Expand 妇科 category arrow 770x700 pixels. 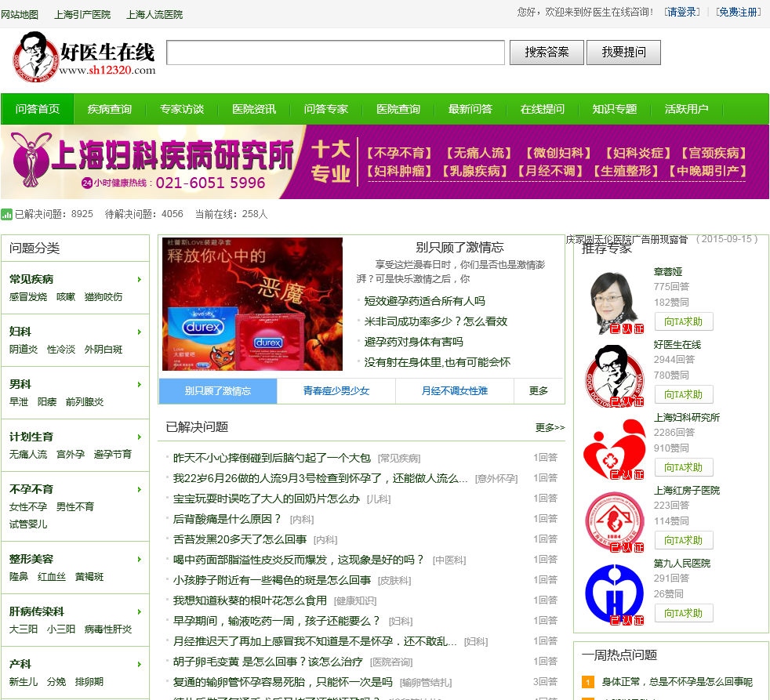[x=140, y=332]
